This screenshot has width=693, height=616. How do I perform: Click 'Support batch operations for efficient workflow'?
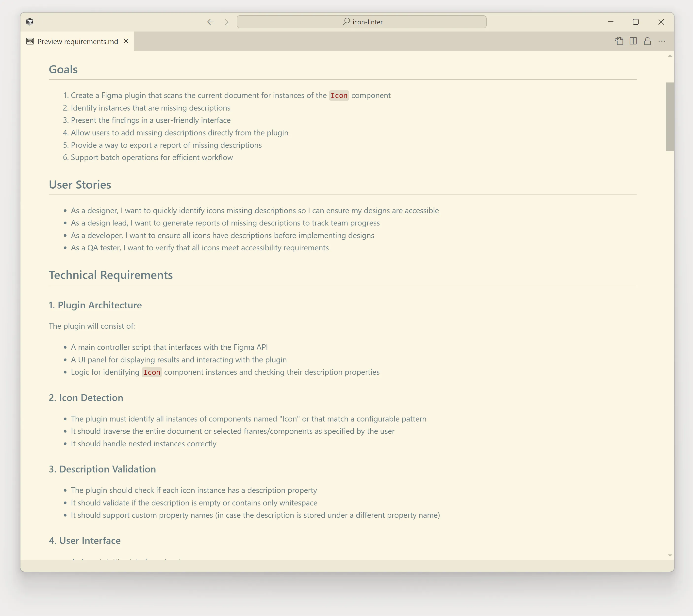pos(152,158)
